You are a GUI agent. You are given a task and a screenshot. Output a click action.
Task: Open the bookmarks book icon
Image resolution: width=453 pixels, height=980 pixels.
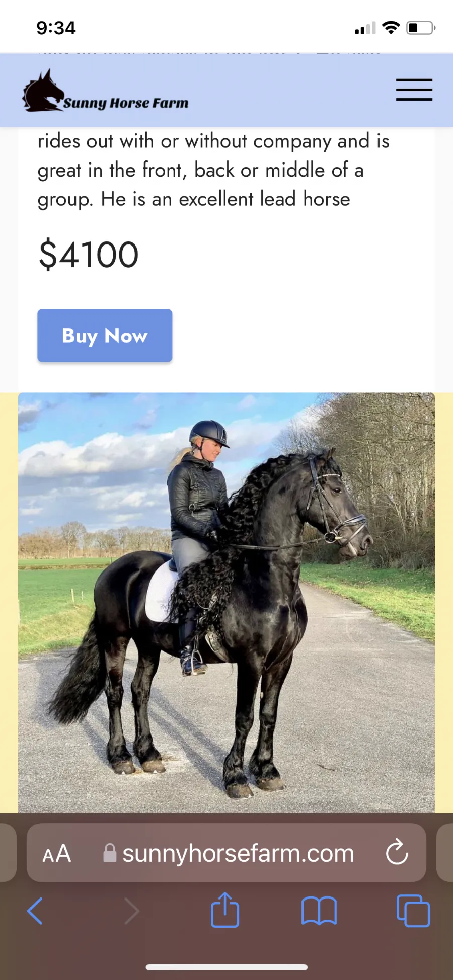pyautogui.click(x=319, y=911)
